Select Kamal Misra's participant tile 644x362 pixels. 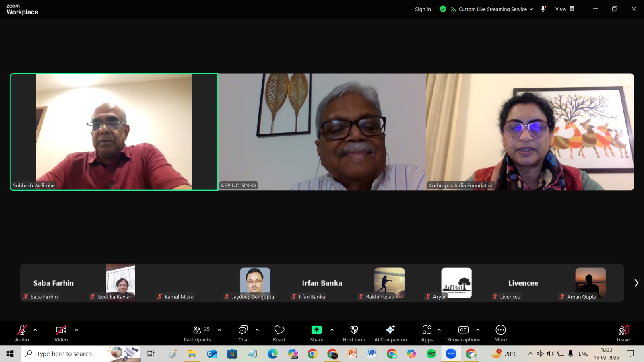click(188, 283)
